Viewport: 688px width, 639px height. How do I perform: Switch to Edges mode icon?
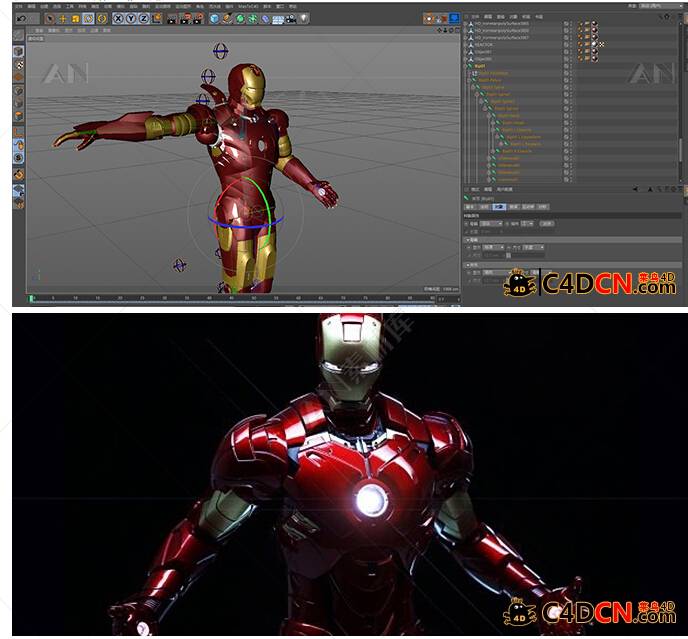tap(18, 104)
